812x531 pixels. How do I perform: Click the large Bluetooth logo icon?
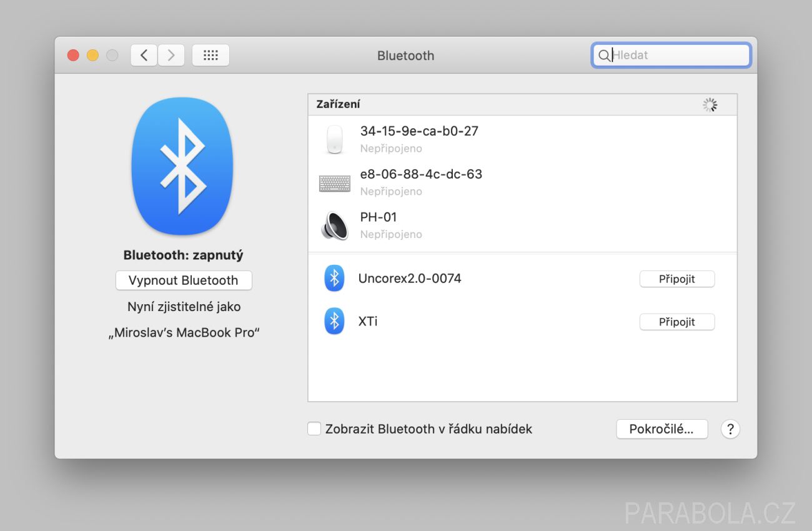click(x=182, y=166)
